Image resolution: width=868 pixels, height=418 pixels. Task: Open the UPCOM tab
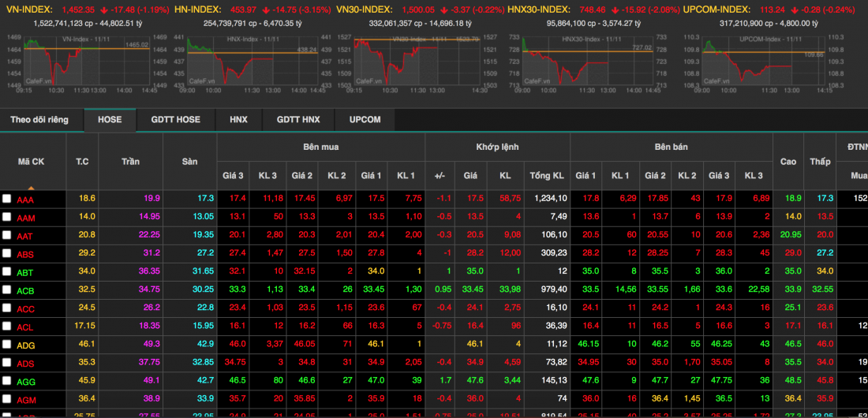click(x=364, y=120)
